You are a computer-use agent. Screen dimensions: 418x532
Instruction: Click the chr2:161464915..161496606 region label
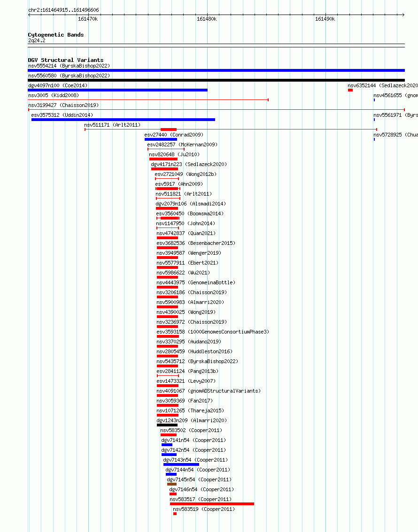[x=63, y=10]
